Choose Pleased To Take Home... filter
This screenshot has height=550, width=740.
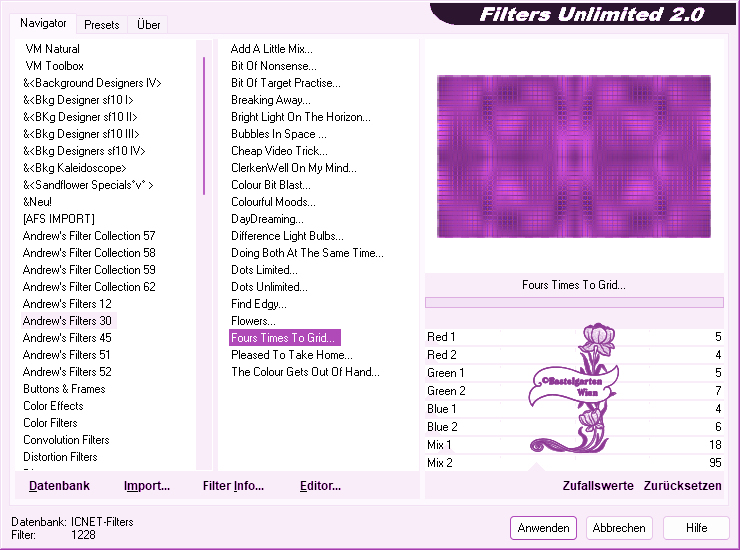[292, 355]
